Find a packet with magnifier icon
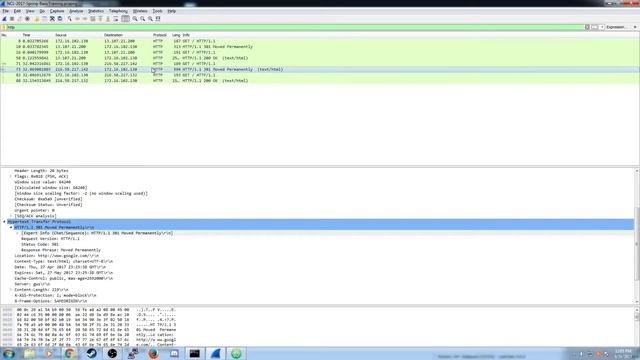Screen dimensions: 640x360 70,19
